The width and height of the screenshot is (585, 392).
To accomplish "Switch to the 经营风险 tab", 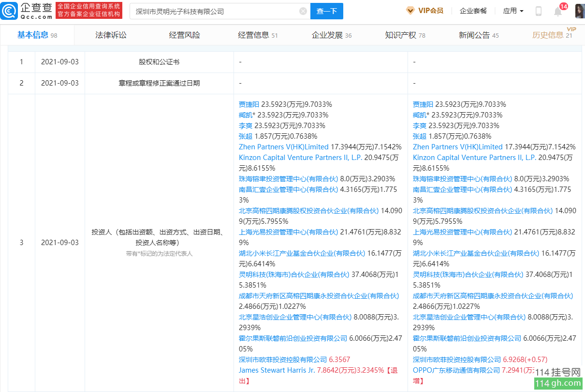I will [184, 35].
